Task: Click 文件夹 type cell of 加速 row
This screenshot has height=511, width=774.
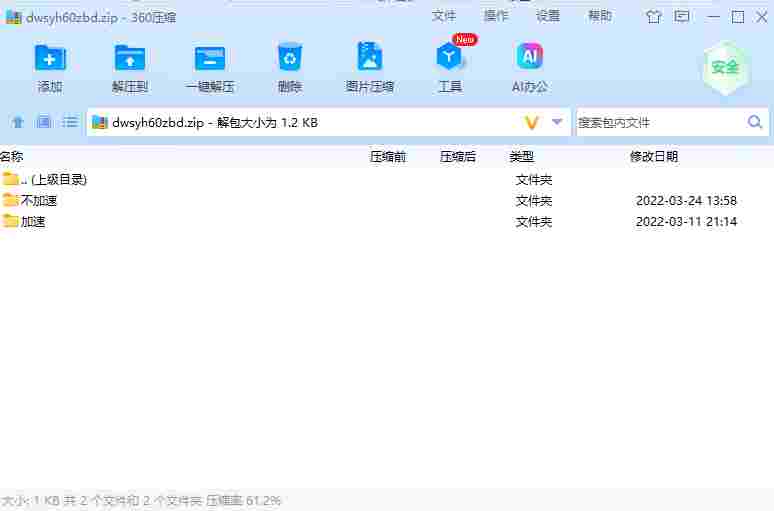Action: [534, 222]
